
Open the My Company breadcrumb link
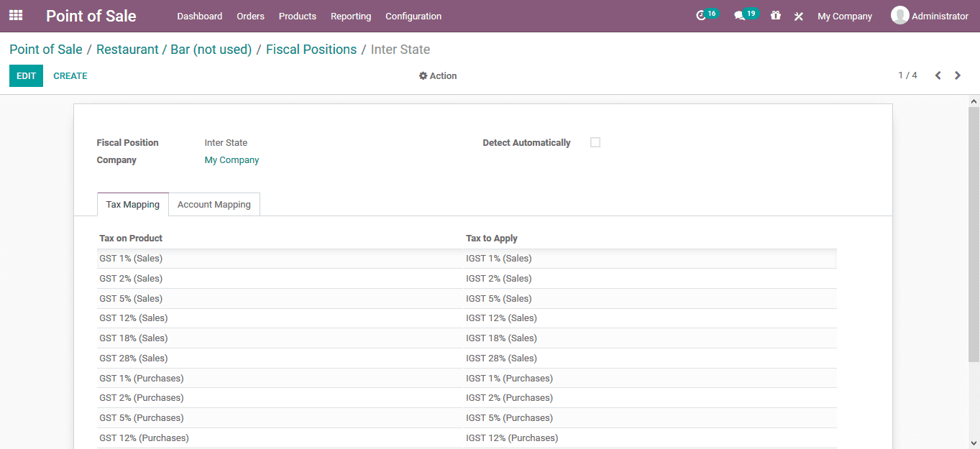[x=232, y=159]
